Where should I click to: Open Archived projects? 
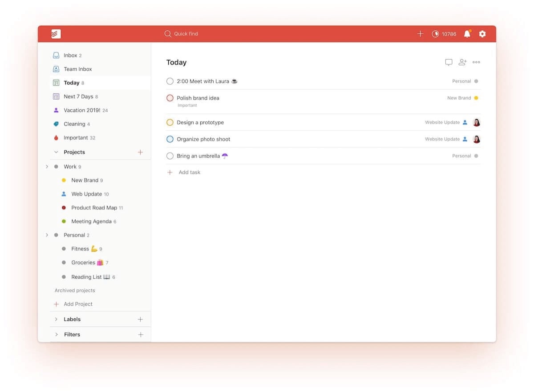click(74, 290)
